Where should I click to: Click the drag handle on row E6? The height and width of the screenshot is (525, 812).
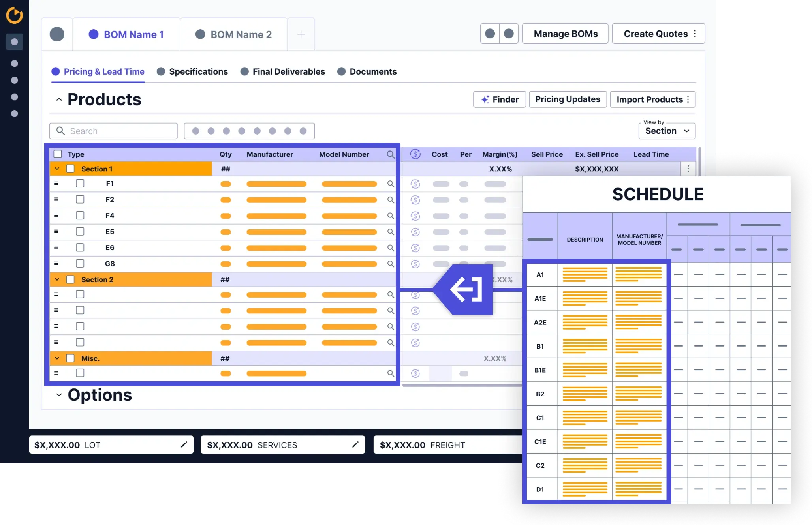click(x=56, y=247)
